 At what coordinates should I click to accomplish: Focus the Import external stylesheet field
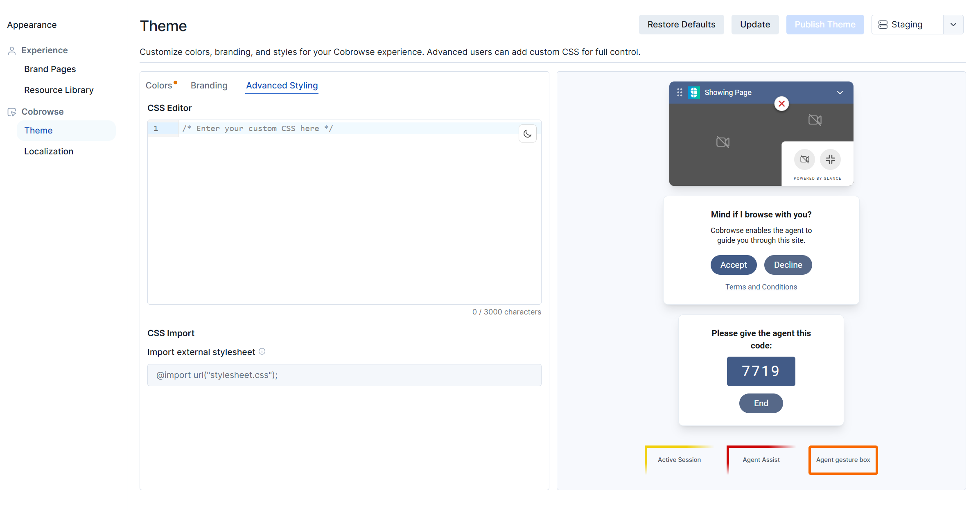[x=344, y=375]
